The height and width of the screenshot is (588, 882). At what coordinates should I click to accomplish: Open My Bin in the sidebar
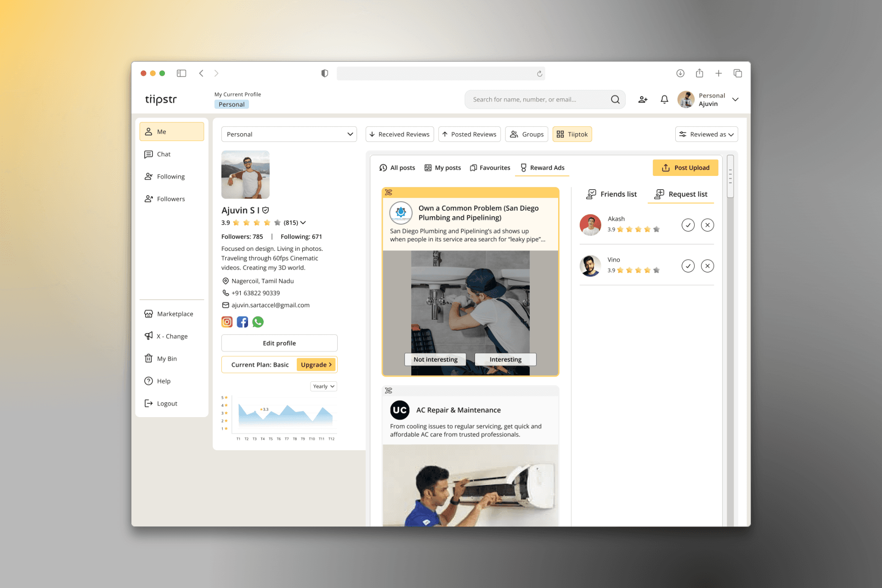pyautogui.click(x=166, y=359)
